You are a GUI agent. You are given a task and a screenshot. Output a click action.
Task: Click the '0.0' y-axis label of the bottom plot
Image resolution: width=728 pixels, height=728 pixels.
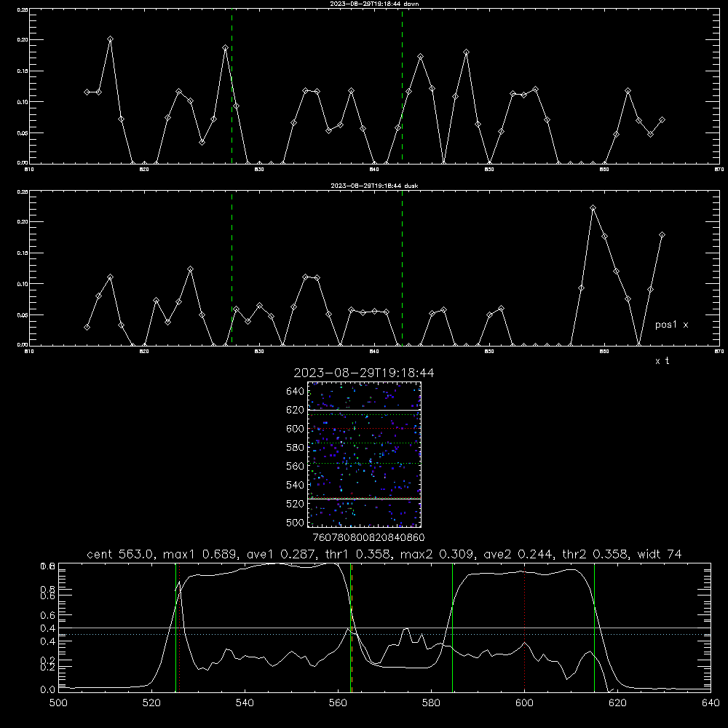[x=47, y=690]
